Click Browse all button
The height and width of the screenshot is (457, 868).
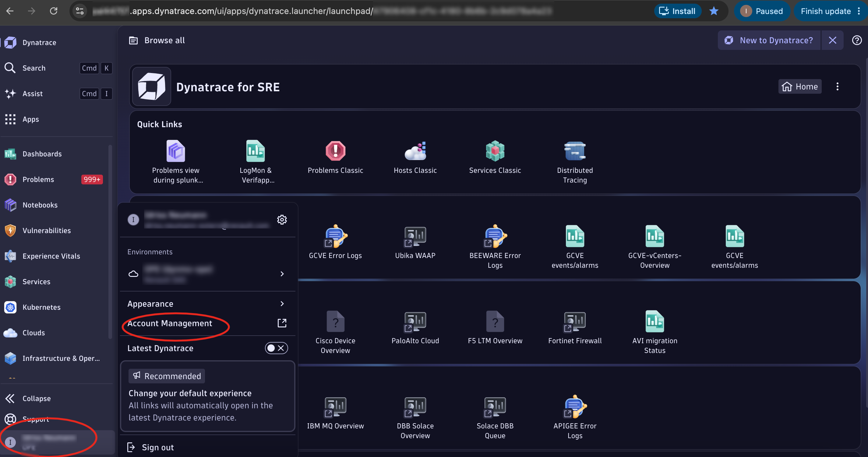point(157,40)
